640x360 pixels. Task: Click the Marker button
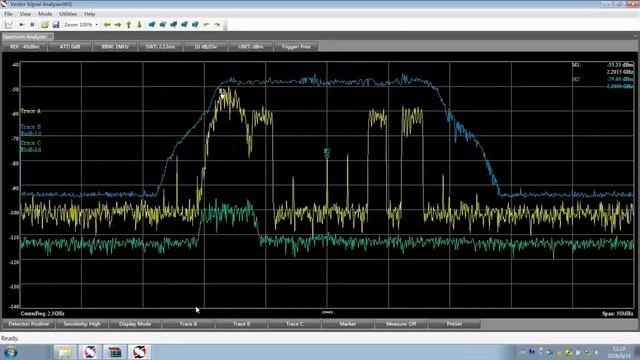(348, 324)
